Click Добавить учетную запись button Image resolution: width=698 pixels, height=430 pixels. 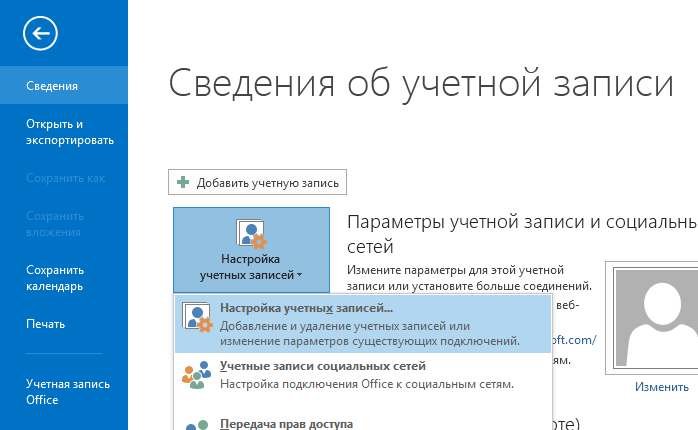click(257, 182)
